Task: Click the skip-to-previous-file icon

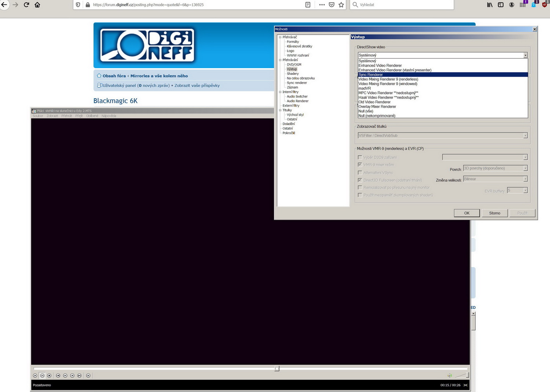Action: click(58, 376)
